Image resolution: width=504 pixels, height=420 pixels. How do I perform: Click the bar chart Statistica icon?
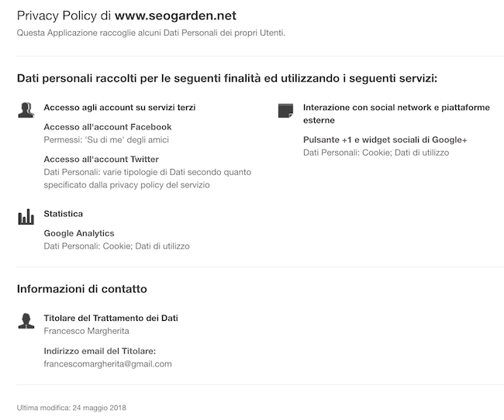(26, 217)
